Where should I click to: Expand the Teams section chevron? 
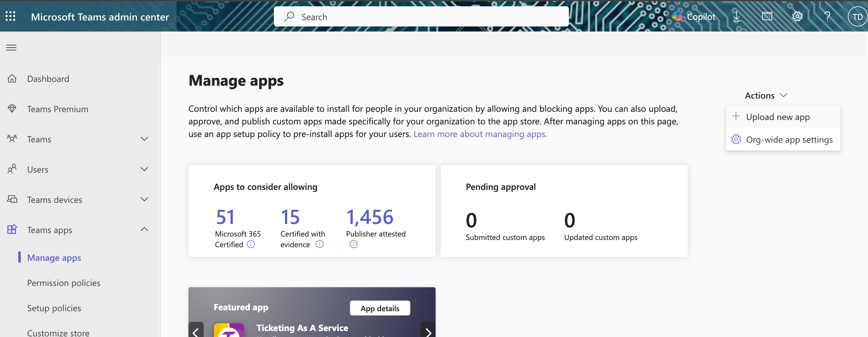(144, 139)
